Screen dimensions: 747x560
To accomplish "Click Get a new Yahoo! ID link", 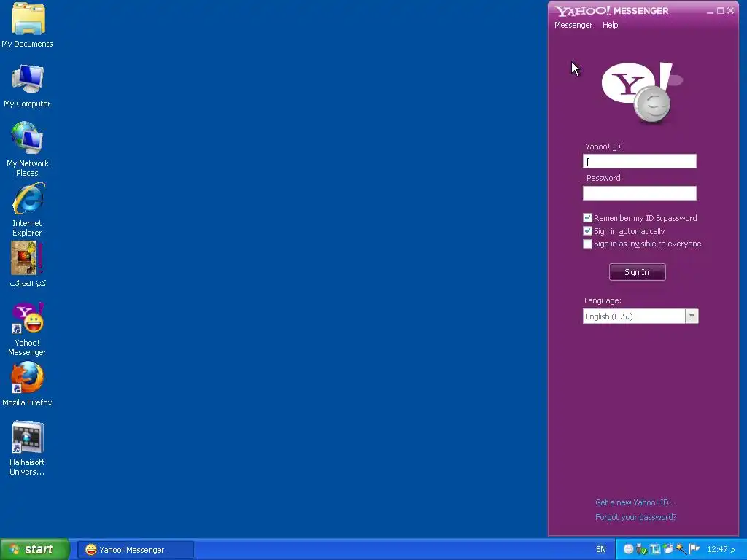I will (x=636, y=502).
